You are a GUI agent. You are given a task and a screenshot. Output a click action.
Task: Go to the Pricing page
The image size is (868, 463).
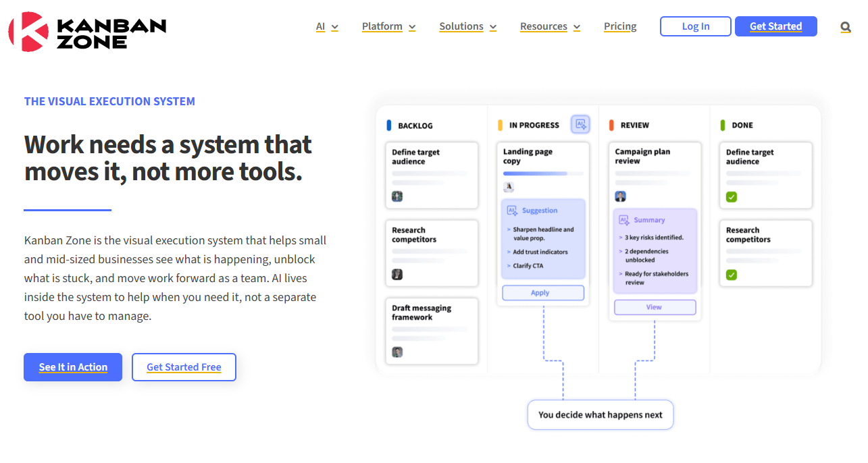coord(620,26)
